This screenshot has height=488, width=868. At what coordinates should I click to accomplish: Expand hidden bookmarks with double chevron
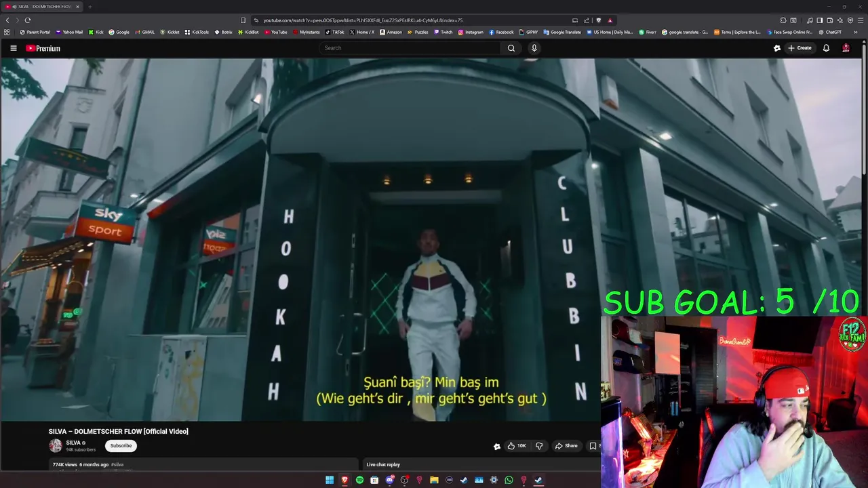856,32
